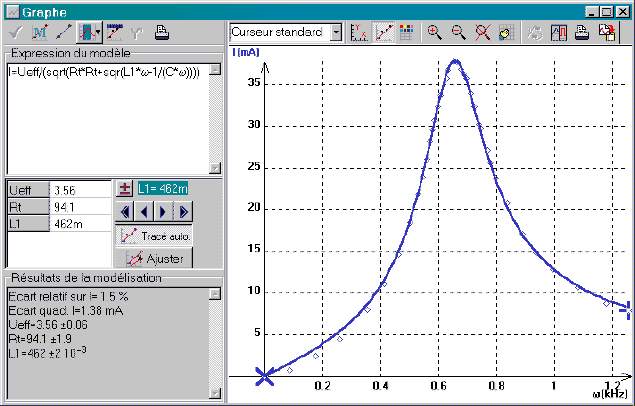Click the zoom out magnifier icon
This screenshot has width=635, height=406.
point(458,32)
